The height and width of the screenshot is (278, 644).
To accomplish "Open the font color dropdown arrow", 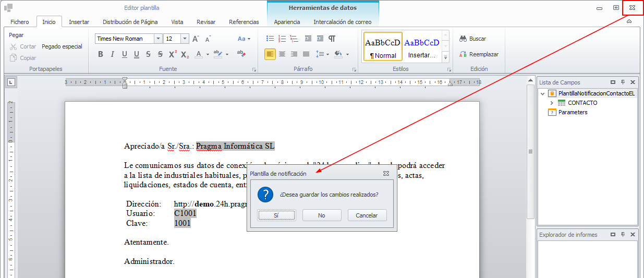I will click(x=208, y=54).
